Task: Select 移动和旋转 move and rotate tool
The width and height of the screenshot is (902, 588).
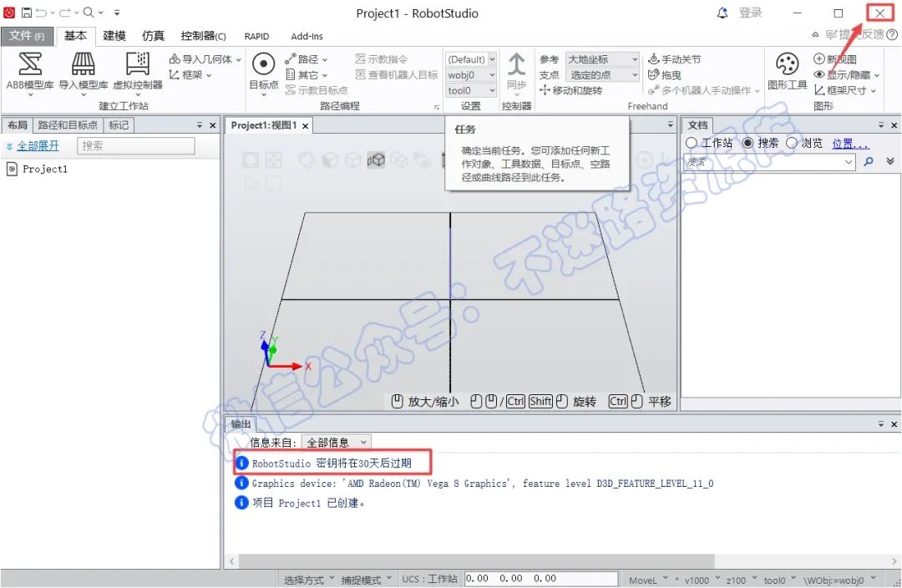Action: pos(570,90)
